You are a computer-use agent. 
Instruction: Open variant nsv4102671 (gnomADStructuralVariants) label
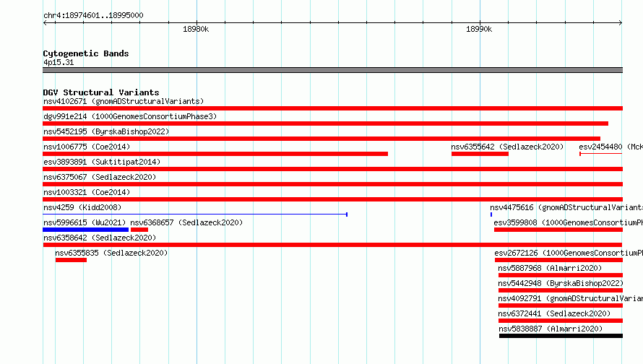[124, 101]
